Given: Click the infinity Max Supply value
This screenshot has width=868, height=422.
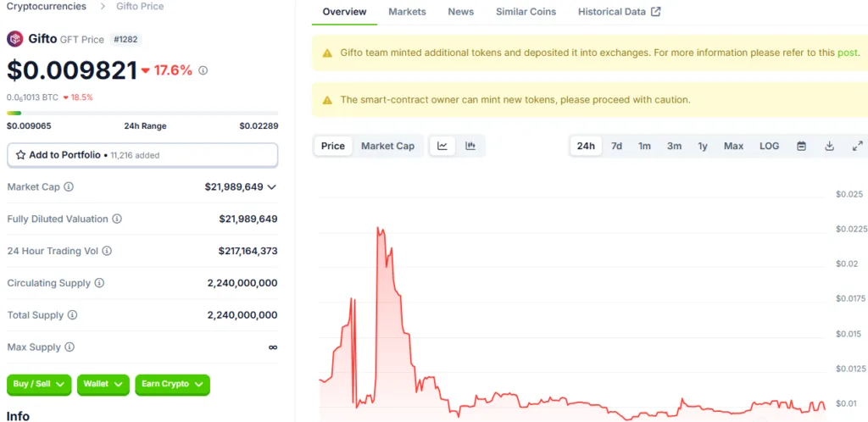Looking at the screenshot, I should 272,347.
